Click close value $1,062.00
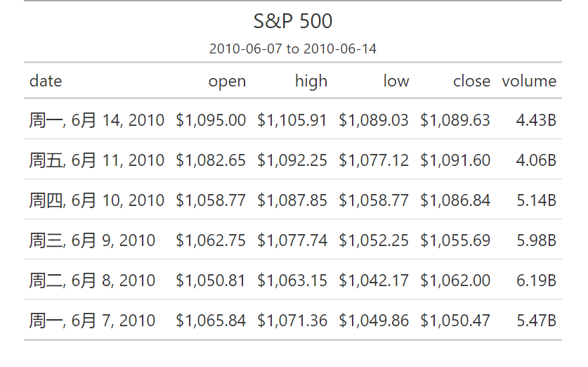 tap(455, 281)
